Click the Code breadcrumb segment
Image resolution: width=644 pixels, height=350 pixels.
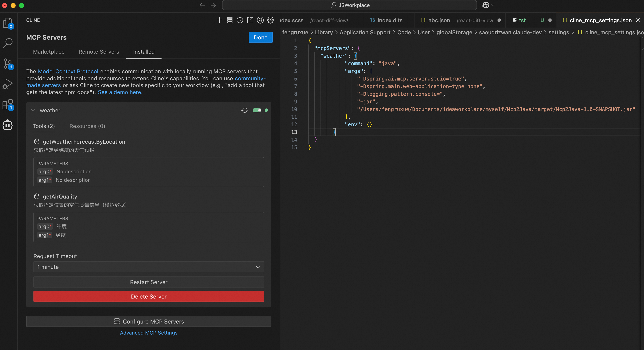coord(404,32)
